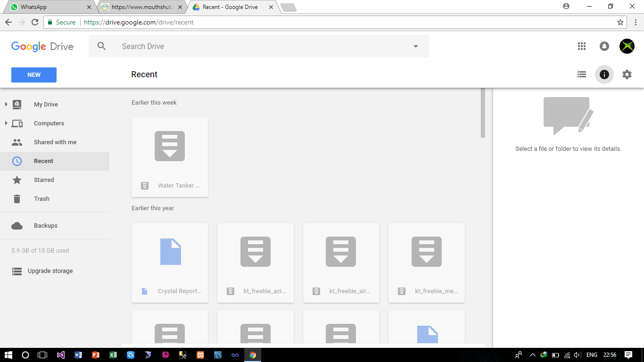Open the Starred section
The image size is (644, 362).
tap(44, 180)
